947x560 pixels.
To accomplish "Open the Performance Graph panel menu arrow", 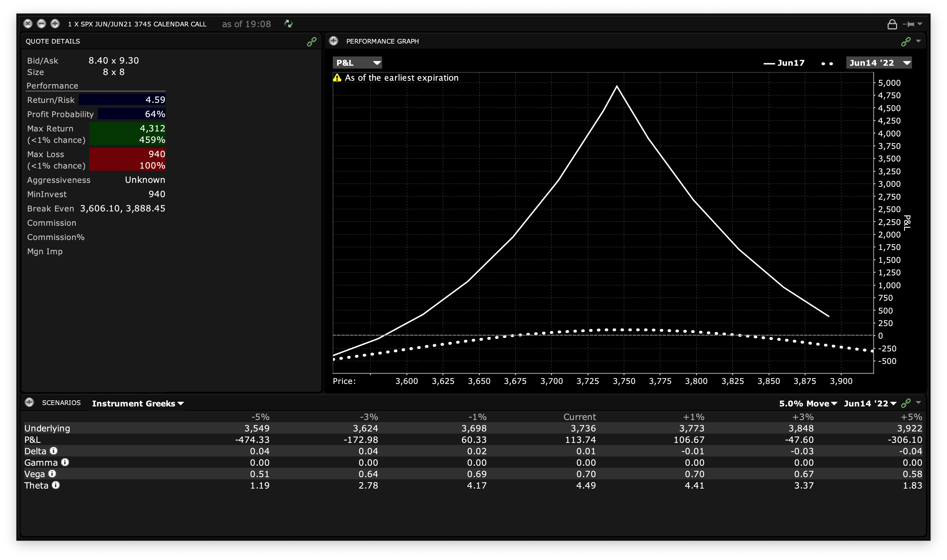I will click(x=918, y=41).
